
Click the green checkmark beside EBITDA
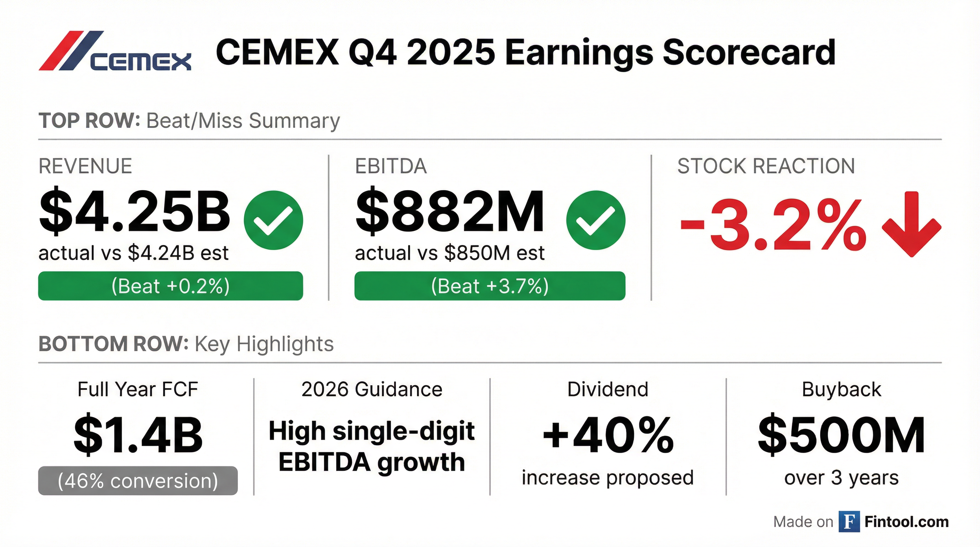[x=595, y=220]
